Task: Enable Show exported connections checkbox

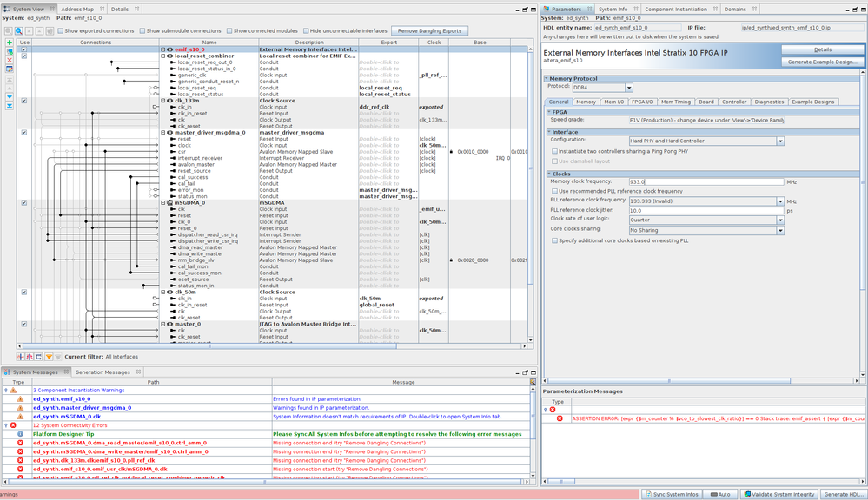Action: click(x=61, y=30)
